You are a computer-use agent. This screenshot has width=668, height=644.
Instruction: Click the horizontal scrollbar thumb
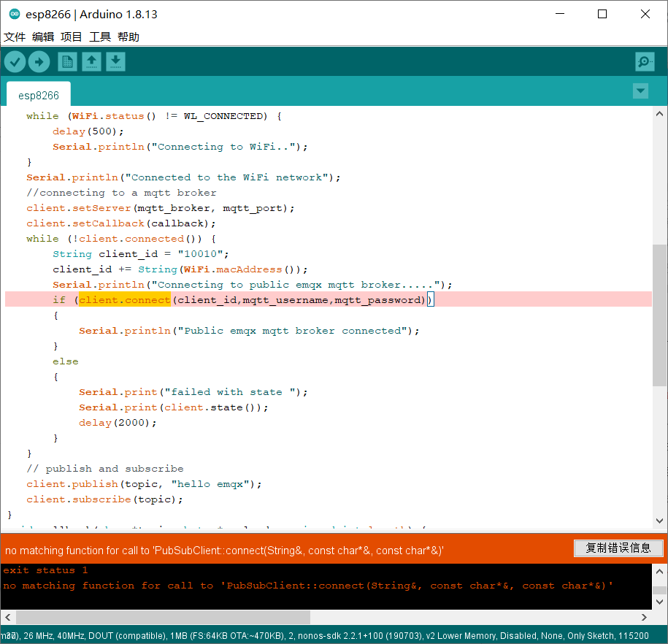(163, 617)
